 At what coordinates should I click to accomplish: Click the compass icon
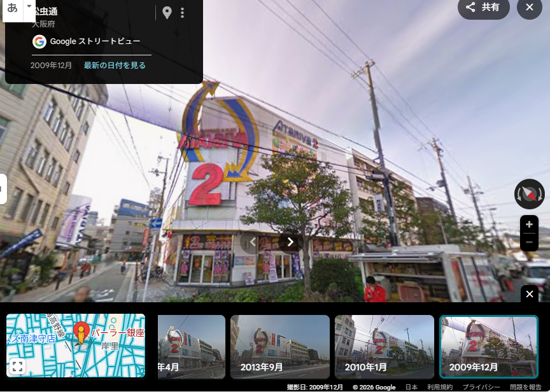pos(530,194)
